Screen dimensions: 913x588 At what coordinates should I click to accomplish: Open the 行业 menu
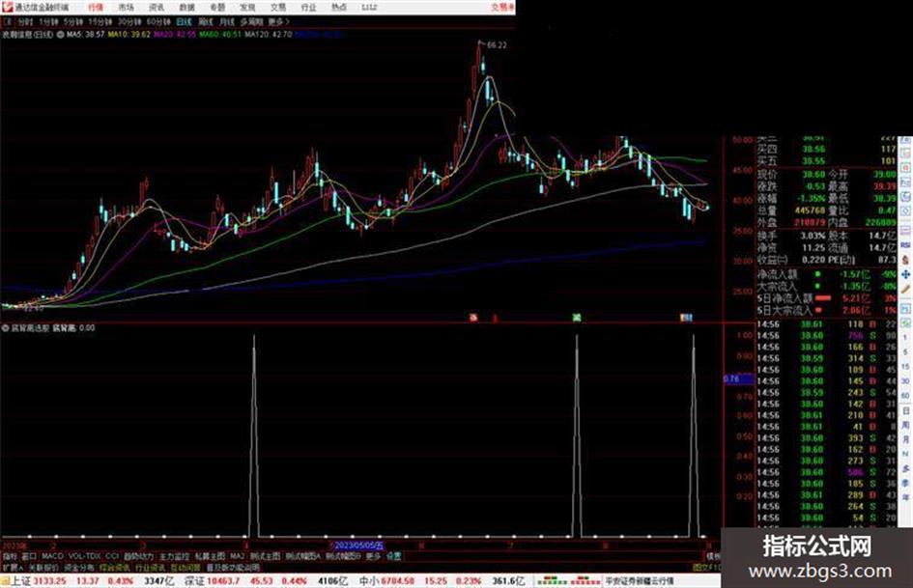308,7
